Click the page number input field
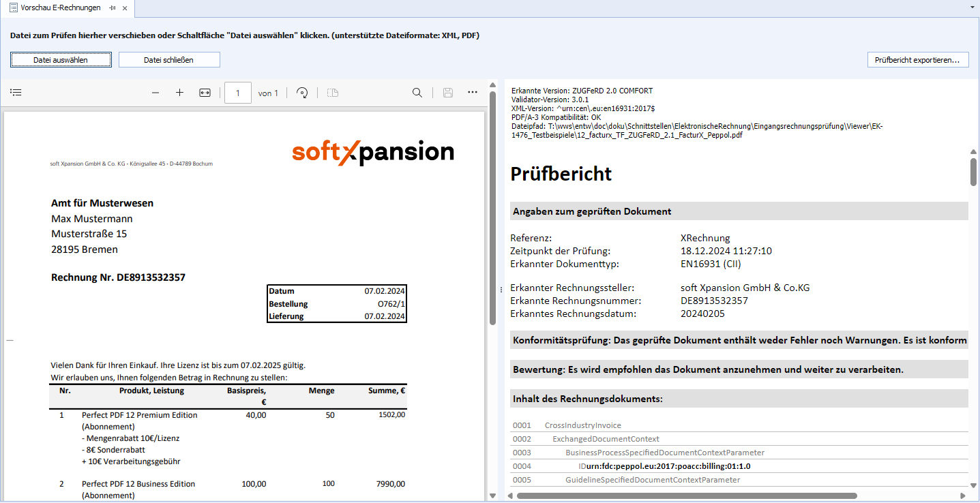 (x=238, y=93)
